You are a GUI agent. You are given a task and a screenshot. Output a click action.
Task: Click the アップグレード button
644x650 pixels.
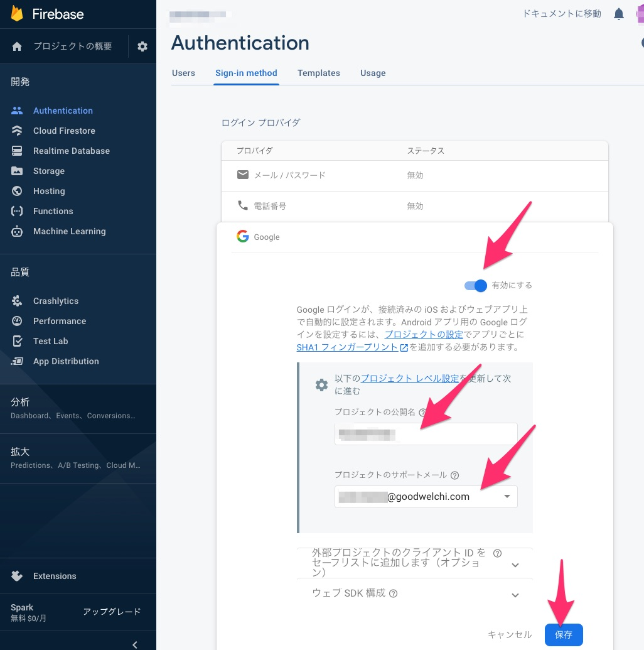point(112,612)
